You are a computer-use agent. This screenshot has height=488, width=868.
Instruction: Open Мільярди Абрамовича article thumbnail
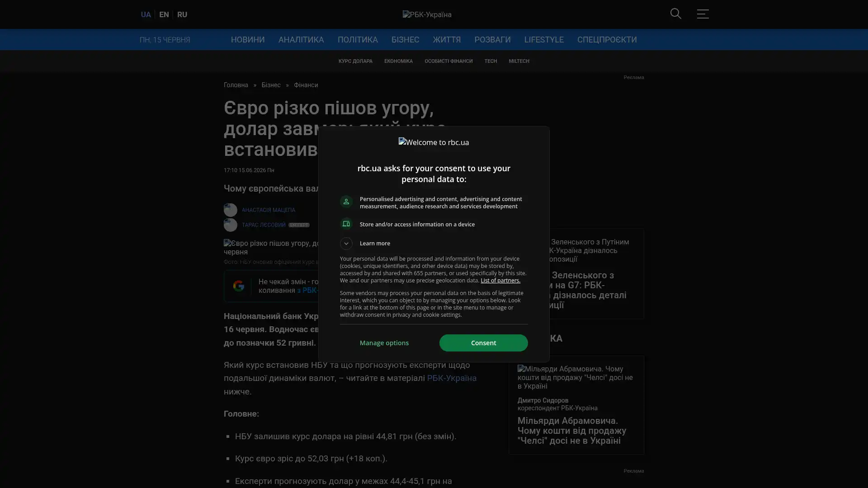(576, 377)
